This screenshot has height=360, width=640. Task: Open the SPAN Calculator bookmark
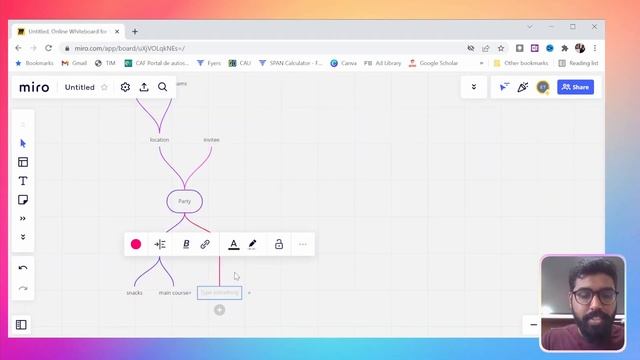coord(291,63)
